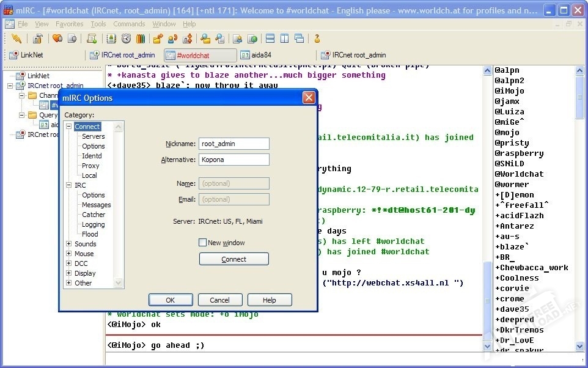Viewport: 588px width, 368px height.
Task: Open the Commands menu
Action: [x=129, y=24]
